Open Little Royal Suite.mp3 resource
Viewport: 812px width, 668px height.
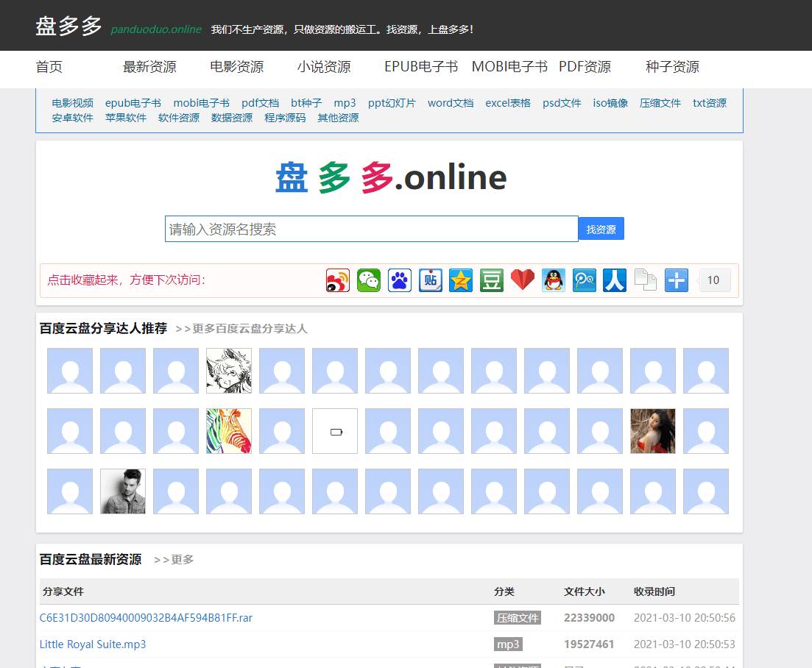[93, 644]
